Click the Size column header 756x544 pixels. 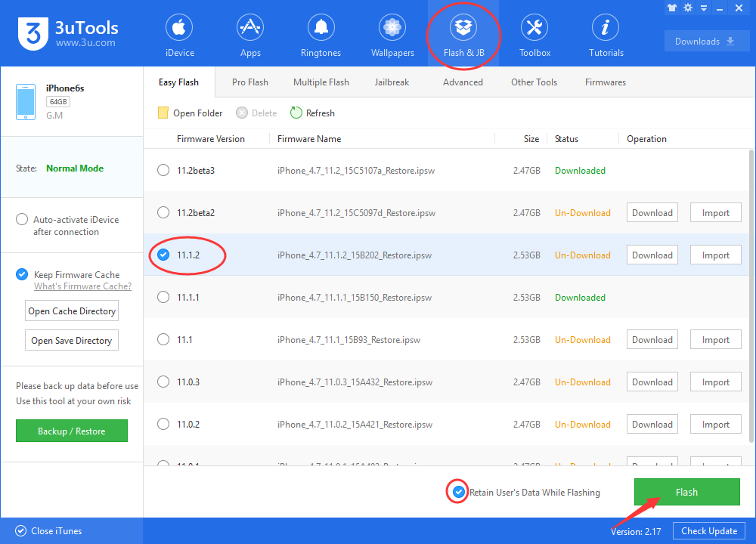531,139
